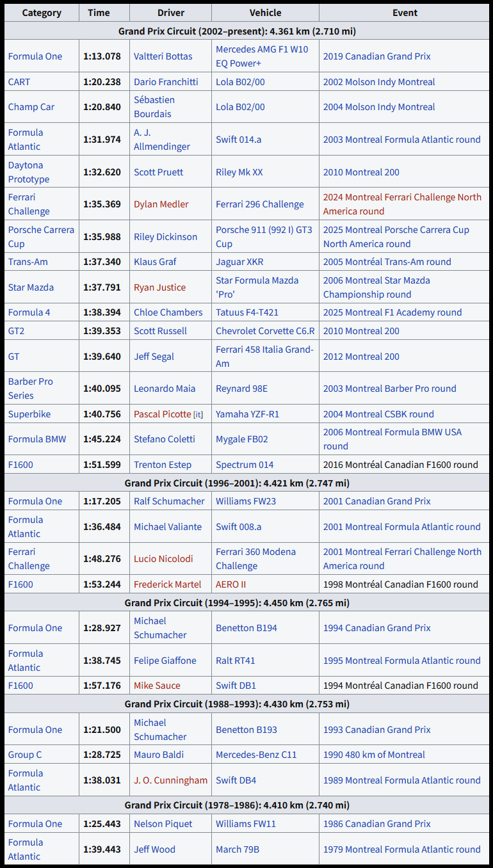
Task: Open Trans-Am category link
Action: 28,262
